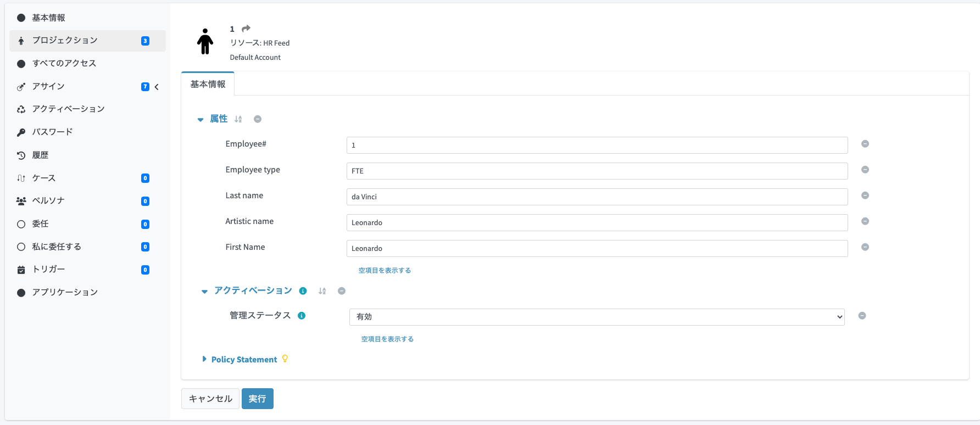Click the Artistic name input field
The width and height of the screenshot is (980, 425).
point(597,222)
